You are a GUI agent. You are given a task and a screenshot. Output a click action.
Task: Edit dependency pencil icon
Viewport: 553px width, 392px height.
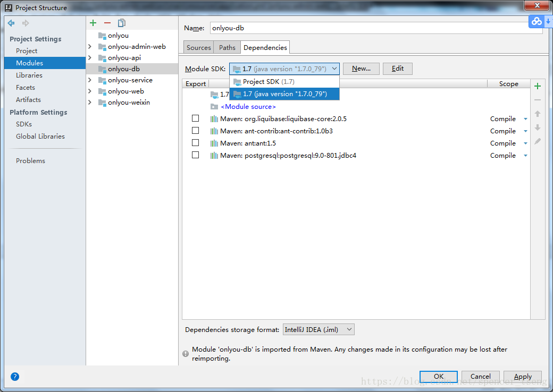(538, 141)
